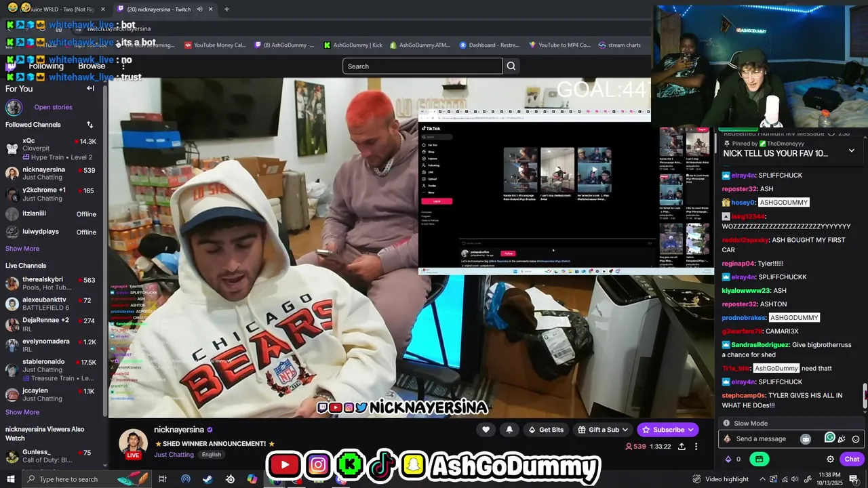This screenshot has height=488, width=868.
Task: Open the green rewards button
Action: coord(759,459)
